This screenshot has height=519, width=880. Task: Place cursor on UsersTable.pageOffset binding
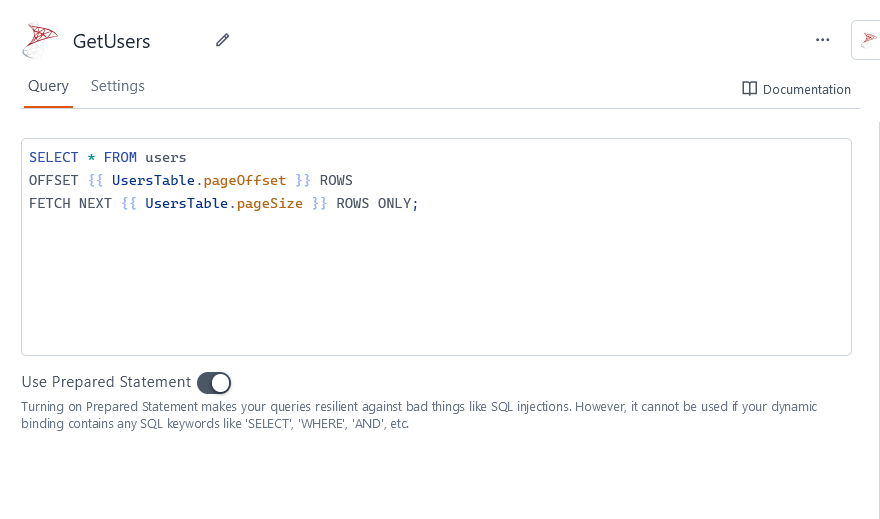click(x=198, y=180)
